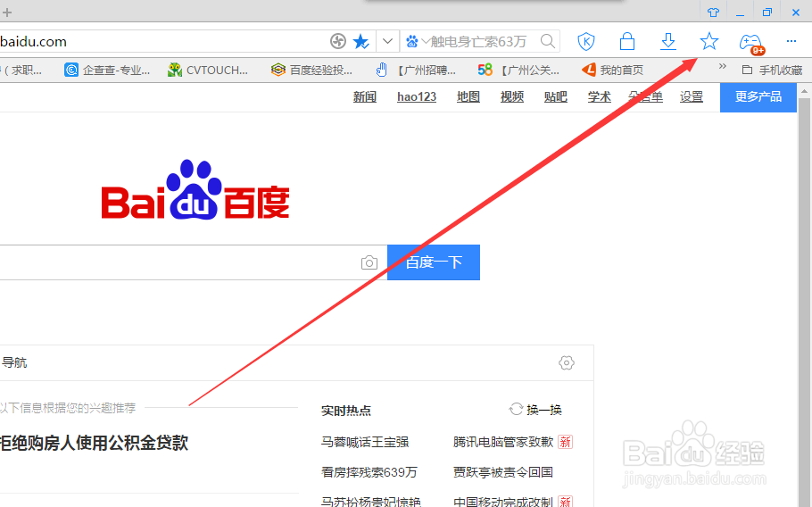Open the new tab plus button
The height and width of the screenshot is (507, 812).
coord(7,12)
